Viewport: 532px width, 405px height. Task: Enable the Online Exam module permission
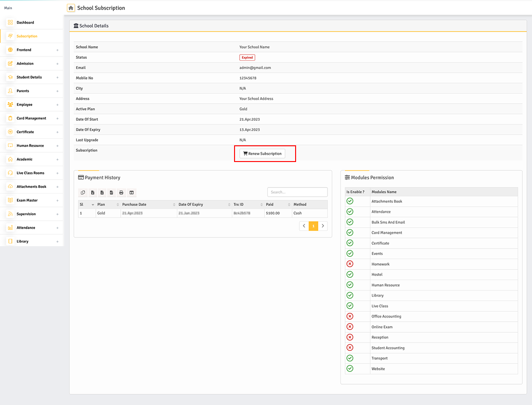(x=350, y=327)
